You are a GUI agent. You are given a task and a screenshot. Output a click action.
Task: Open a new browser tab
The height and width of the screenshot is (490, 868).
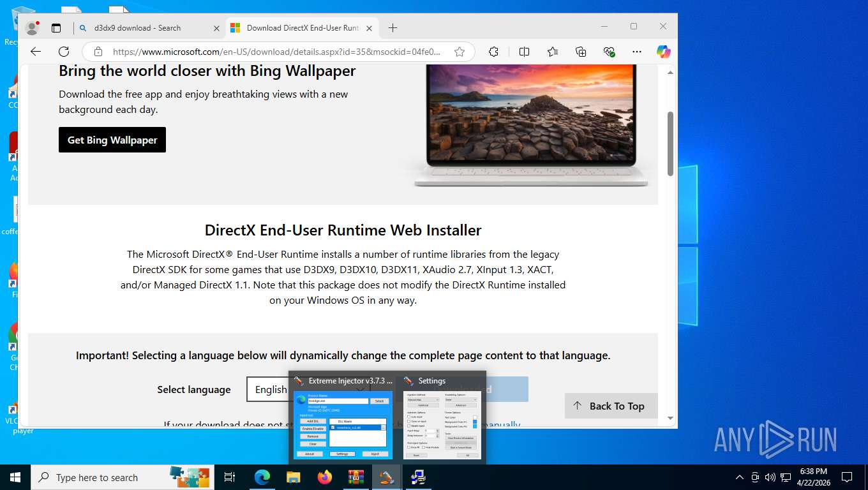pos(393,28)
